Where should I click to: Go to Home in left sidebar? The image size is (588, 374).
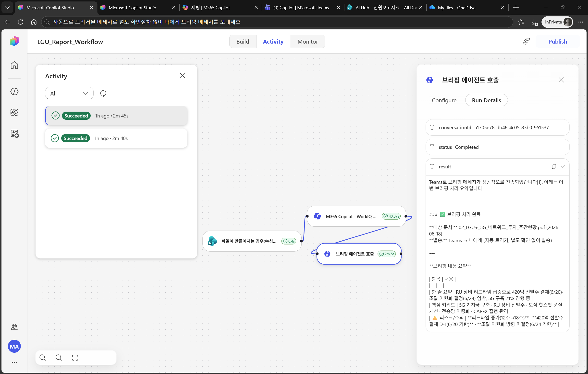coord(14,65)
